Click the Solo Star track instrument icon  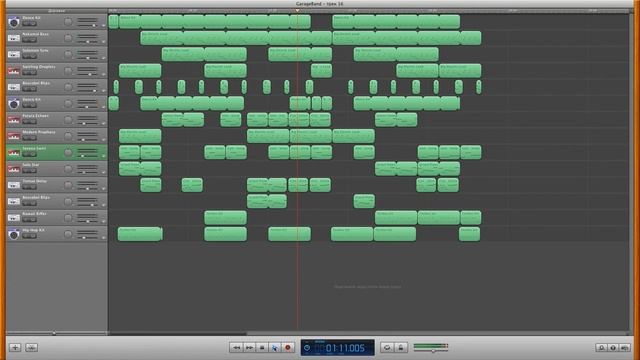tap(13, 169)
